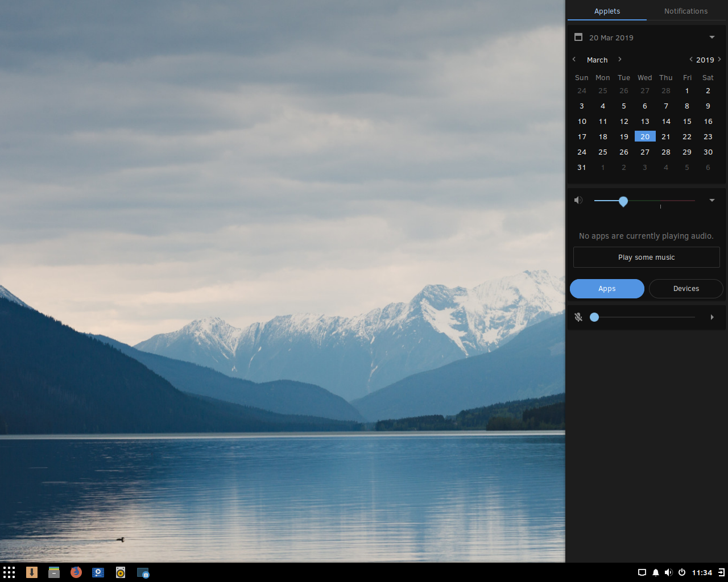The image size is (728, 582).
Task: Click the 11:34 clock in the panel
Action: click(x=702, y=572)
